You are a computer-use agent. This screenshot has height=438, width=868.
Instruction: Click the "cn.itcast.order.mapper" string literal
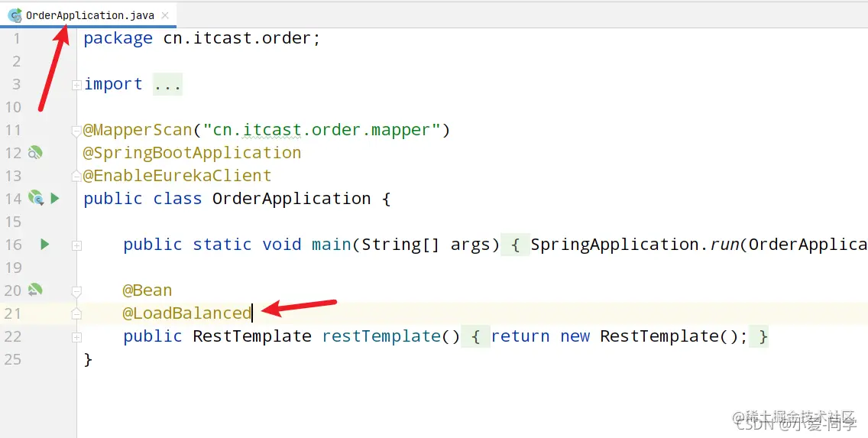pyautogui.click(x=322, y=130)
